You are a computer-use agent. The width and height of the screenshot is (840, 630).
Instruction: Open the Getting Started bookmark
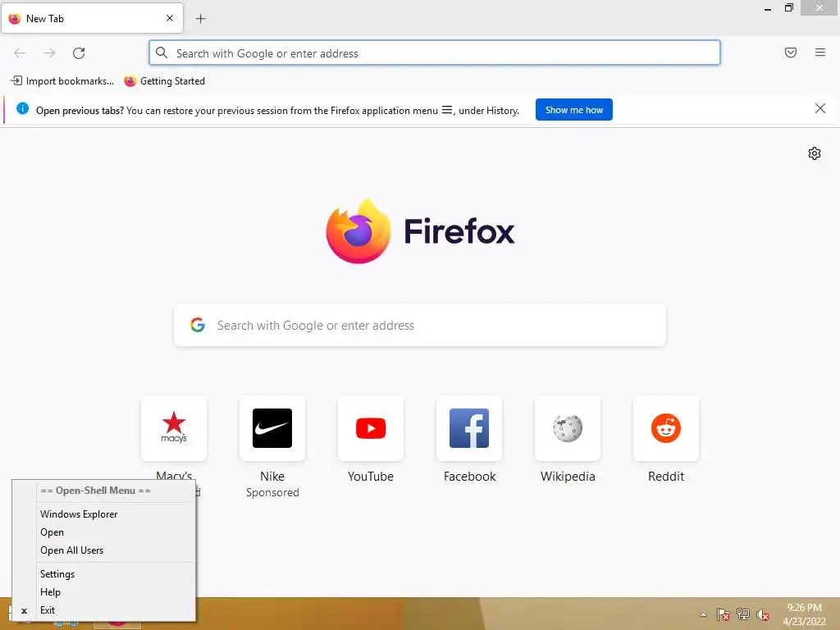pos(164,81)
